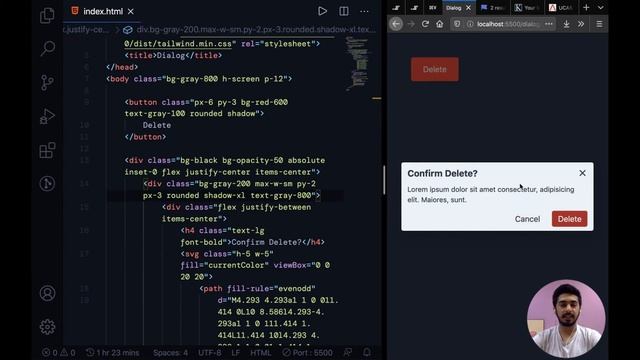Click Cancel in the dialog

click(527, 219)
